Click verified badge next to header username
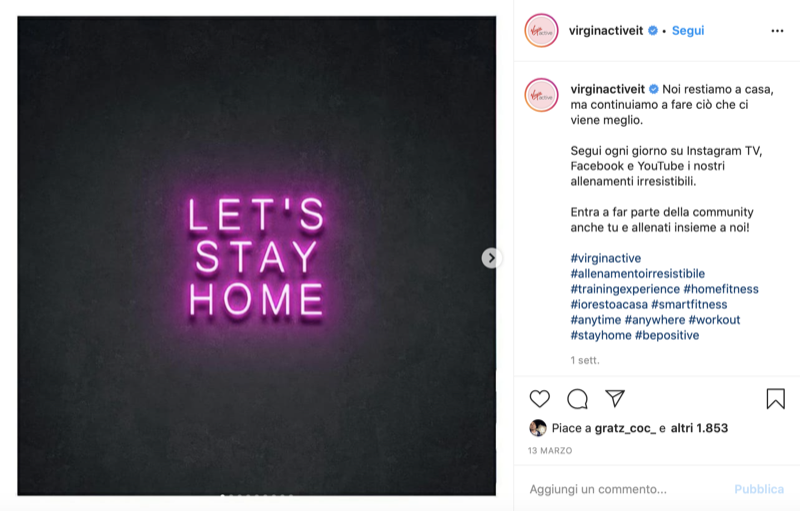 click(x=653, y=31)
